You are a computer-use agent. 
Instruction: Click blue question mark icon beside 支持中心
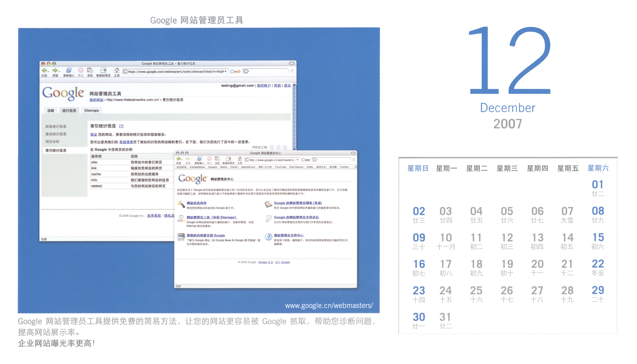(269, 237)
